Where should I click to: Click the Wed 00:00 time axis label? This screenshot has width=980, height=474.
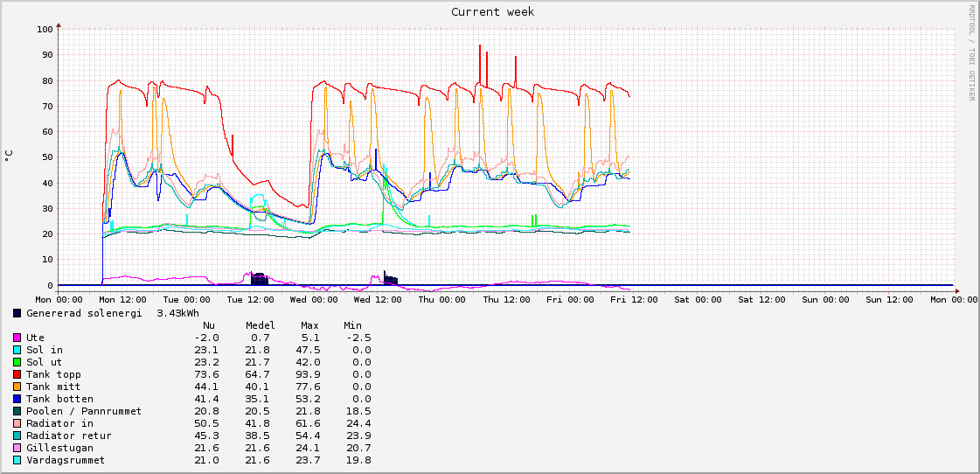[314, 299]
